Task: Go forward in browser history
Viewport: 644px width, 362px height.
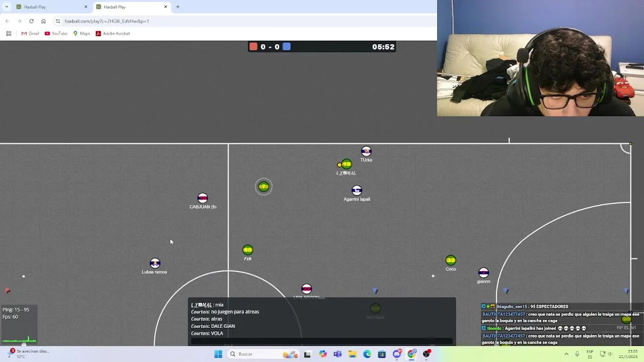Action: 19,21
